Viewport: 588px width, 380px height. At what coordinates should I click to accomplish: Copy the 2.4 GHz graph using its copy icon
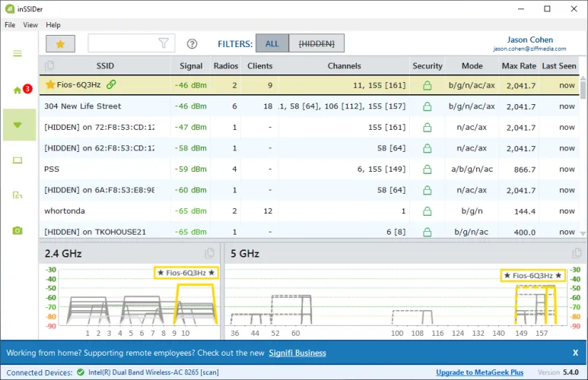click(210, 253)
